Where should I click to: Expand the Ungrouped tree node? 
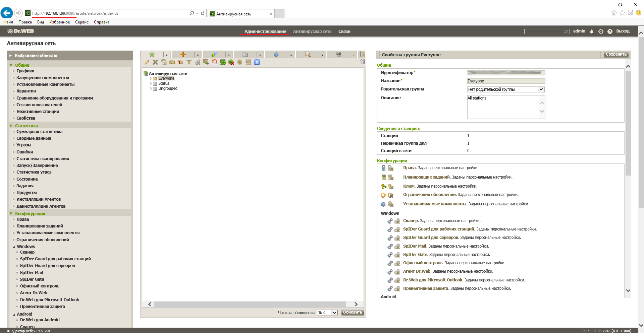click(x=151, y=89)
